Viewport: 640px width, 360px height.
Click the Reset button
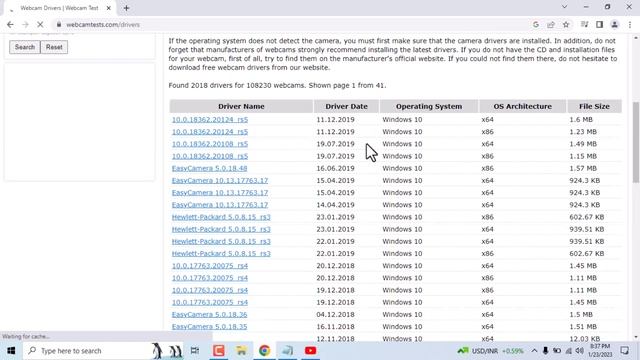54,47
